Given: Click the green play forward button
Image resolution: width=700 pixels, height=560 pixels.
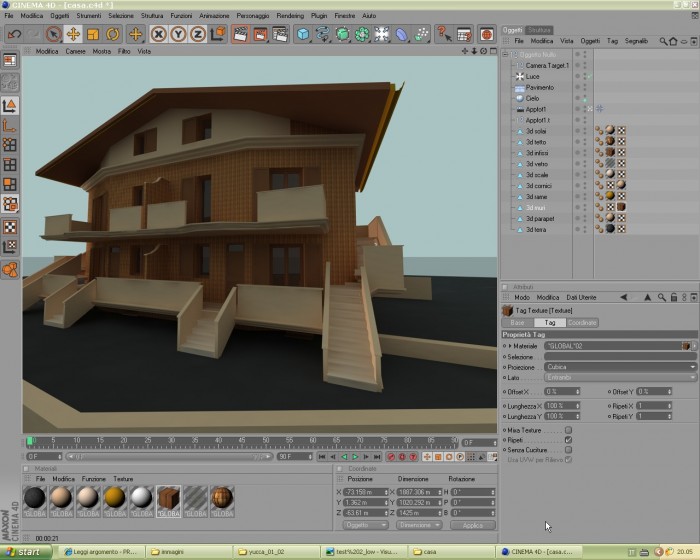Looking at the screenshot, I should pyautogui.click(x=355, y=457).
